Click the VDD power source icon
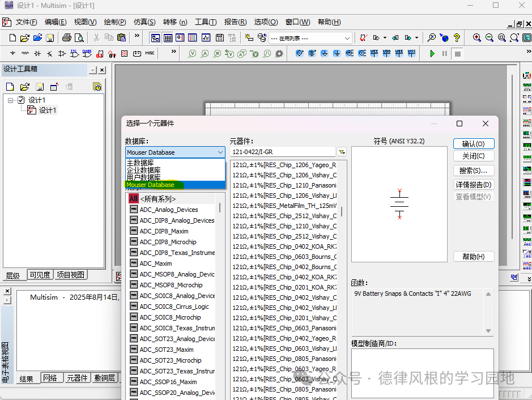This screenshot has height=400, width=532. click(387, 53)
